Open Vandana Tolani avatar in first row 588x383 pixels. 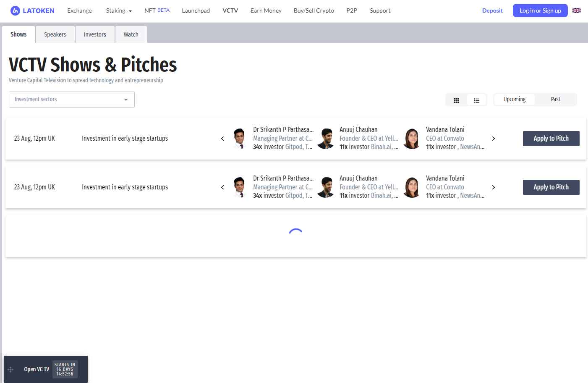click(412, 139)
